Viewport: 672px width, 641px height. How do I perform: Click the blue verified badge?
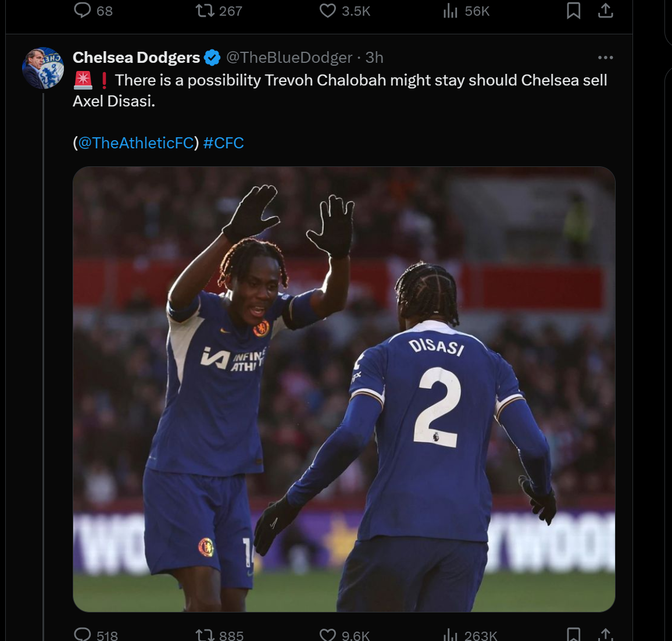(x=212, y=58)
